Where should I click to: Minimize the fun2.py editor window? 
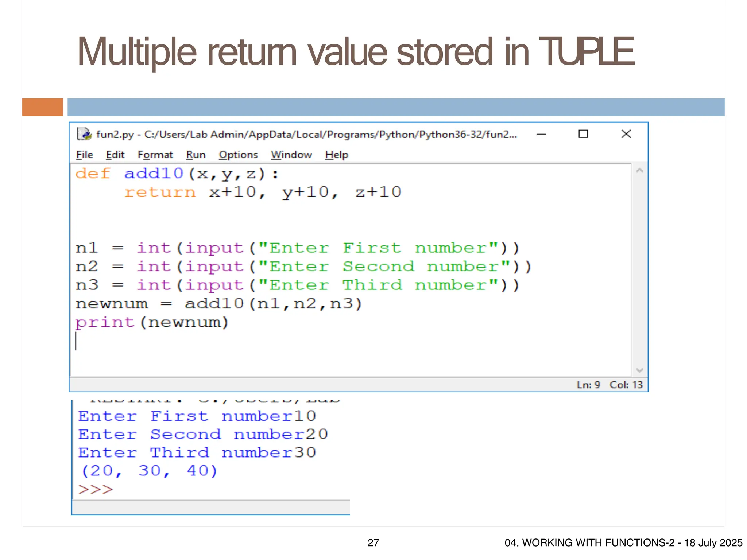point(541,134)
